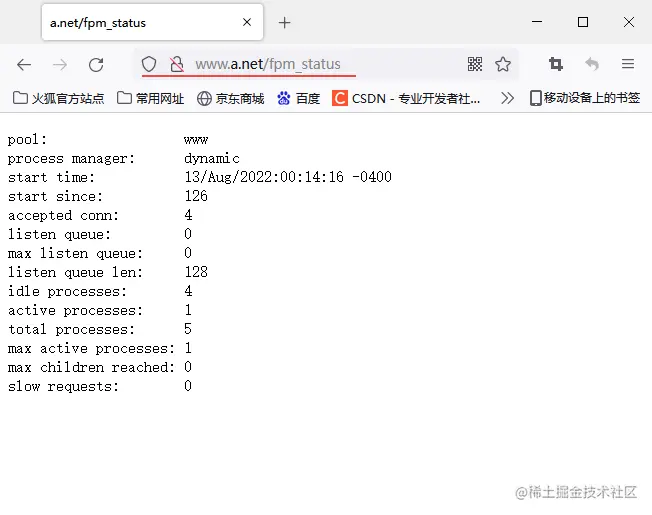
Task: Click the 'idle processes:' label
Action: pyautogui.click(x=67, y=291)
